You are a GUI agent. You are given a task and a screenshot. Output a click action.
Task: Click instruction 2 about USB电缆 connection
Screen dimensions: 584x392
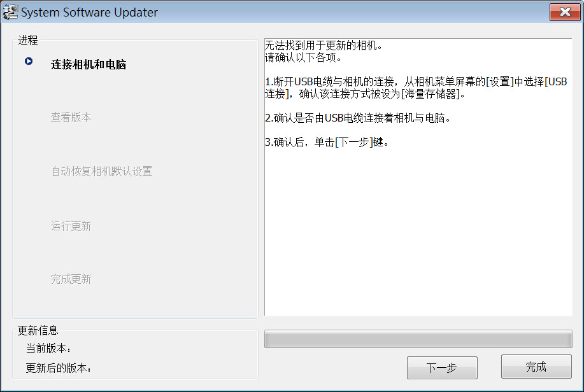(358, 118)
